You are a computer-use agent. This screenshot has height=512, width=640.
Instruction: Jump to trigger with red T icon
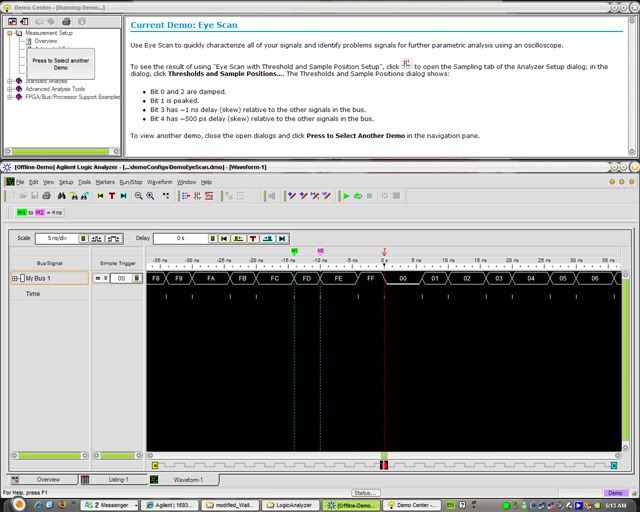[x=112, y=196]
